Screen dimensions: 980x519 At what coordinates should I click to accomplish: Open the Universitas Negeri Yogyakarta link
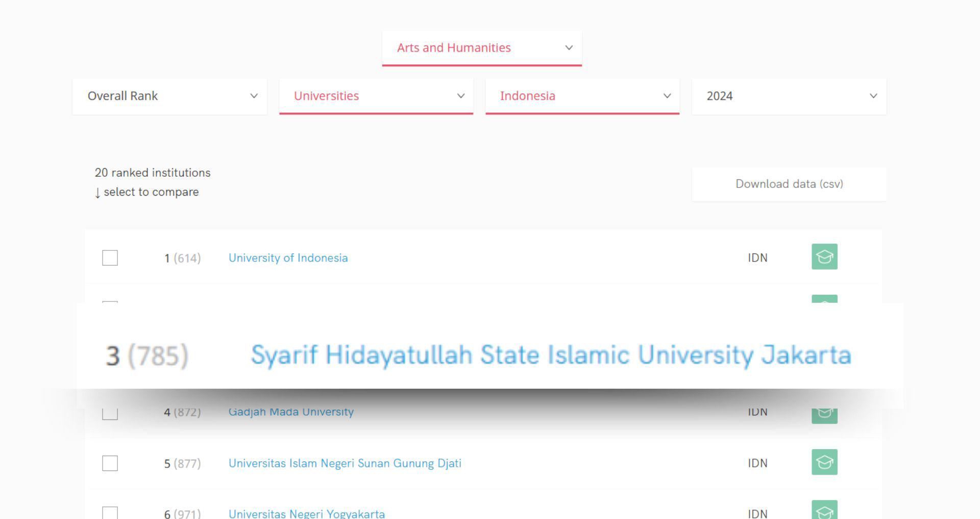click(x=307, y=513)
